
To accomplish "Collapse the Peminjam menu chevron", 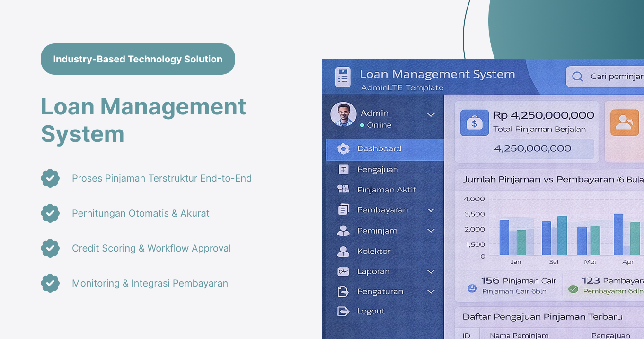I will coord(431,230).
